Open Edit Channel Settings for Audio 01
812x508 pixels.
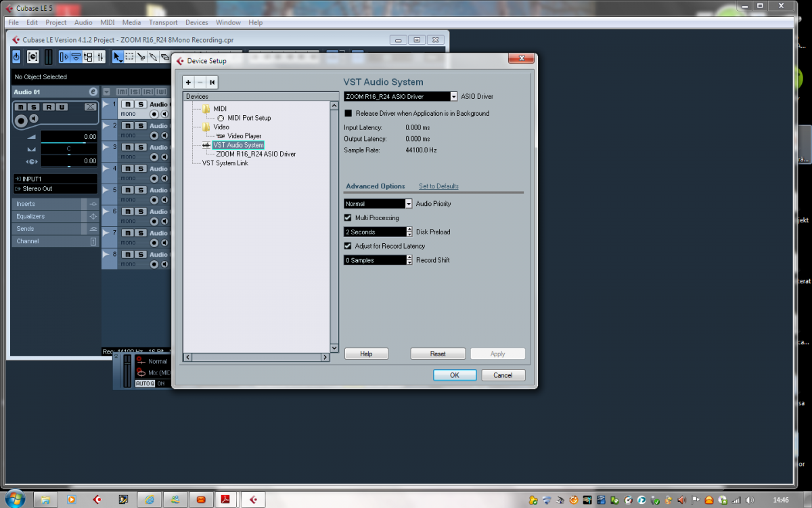93,91
